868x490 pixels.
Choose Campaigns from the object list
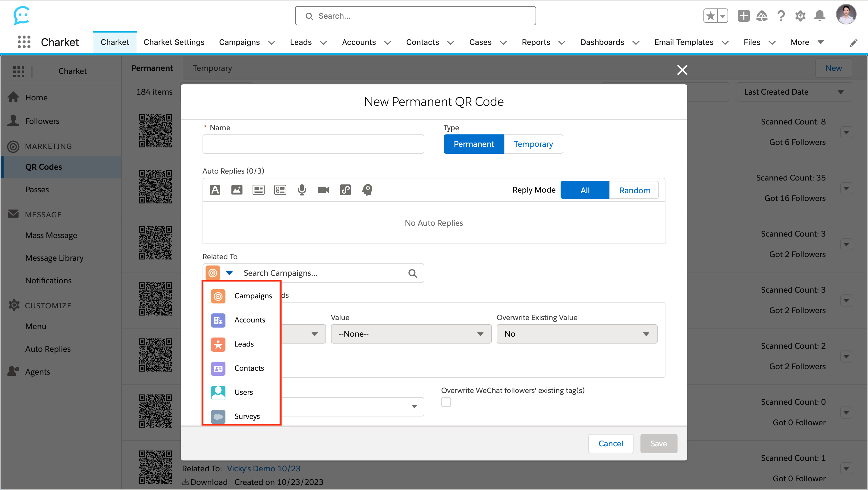coord(241,296)
